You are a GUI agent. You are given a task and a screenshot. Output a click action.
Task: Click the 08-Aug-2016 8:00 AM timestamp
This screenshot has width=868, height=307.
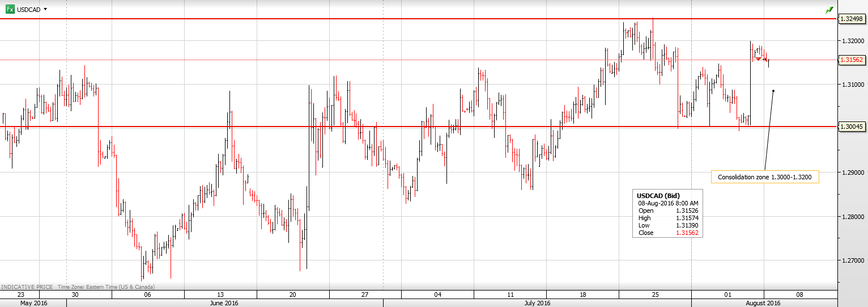(669, 203)
